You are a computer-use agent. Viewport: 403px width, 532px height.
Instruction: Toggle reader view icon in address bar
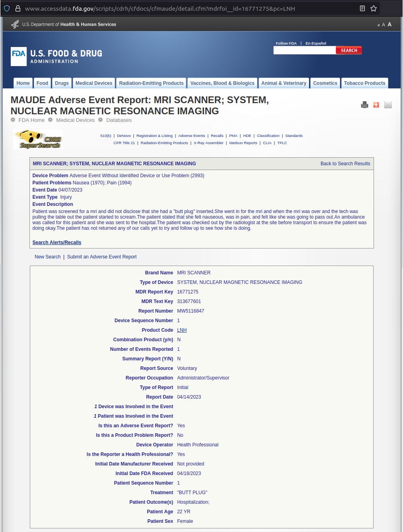pos(362,8)
